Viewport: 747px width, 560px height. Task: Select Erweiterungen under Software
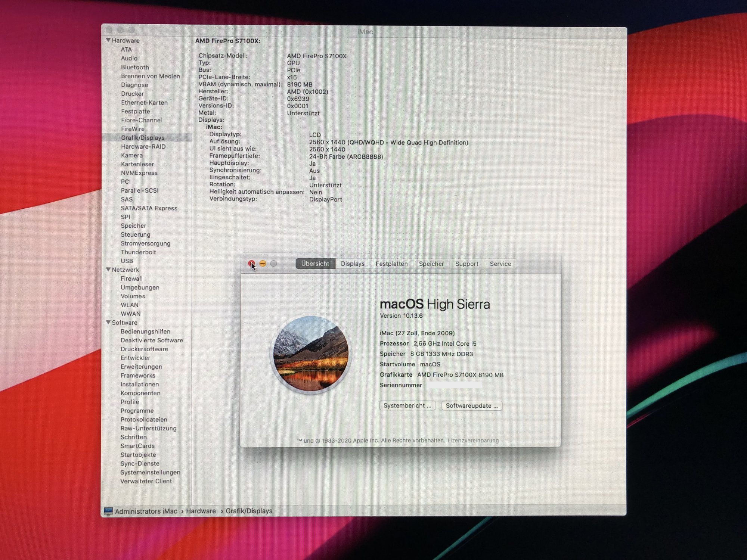click(141, 367)
